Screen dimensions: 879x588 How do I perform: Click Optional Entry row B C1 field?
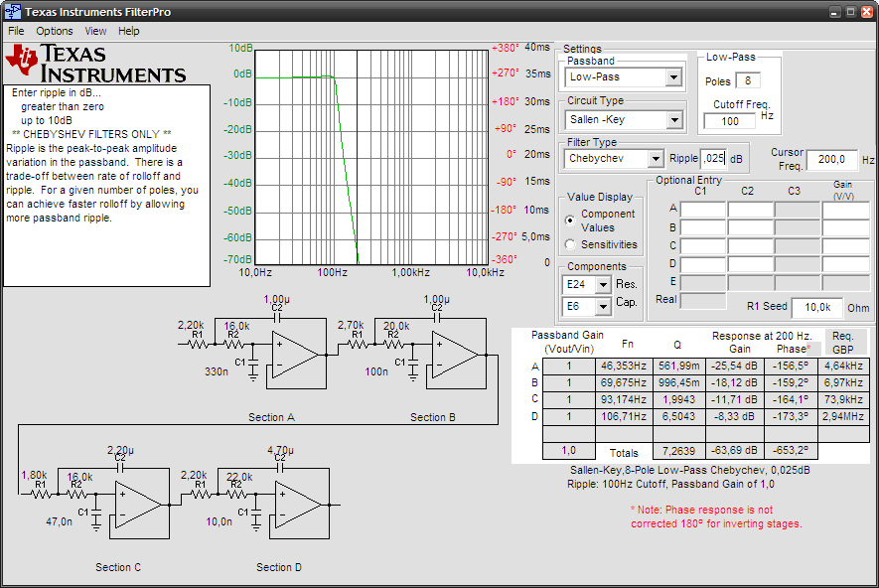(x=703, y=227)
